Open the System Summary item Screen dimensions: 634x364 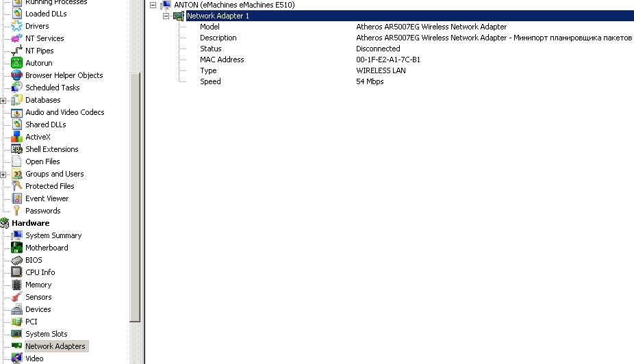[53, 235]
